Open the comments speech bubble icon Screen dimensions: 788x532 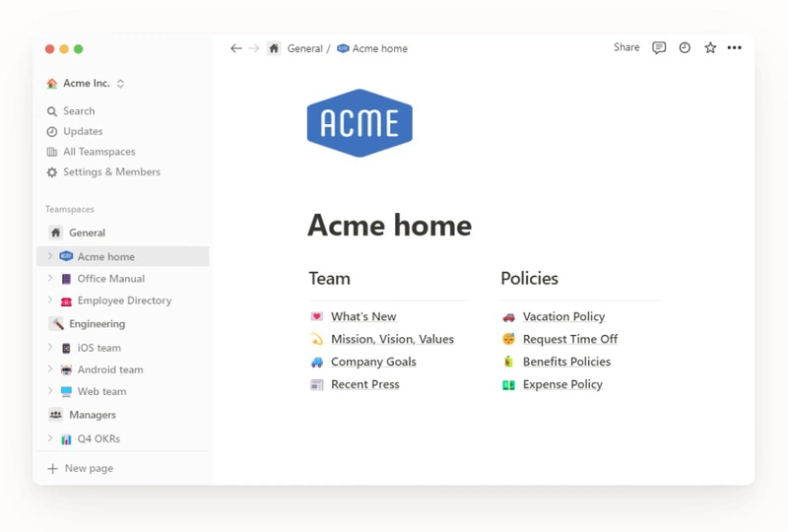click(x=659, y=47)
